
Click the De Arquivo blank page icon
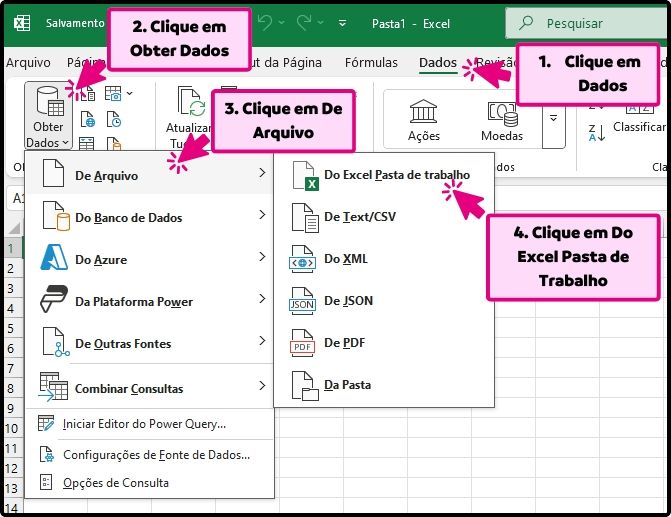point(53,172)
